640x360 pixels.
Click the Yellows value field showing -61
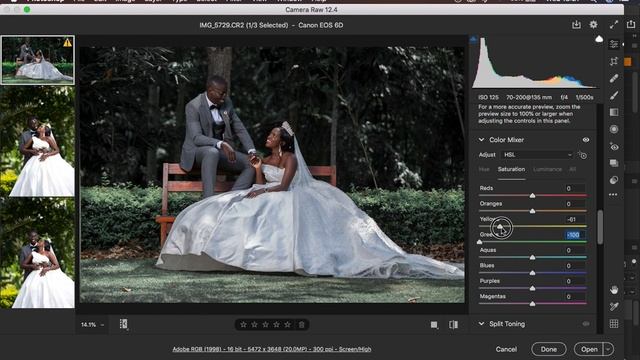point(575,219)
